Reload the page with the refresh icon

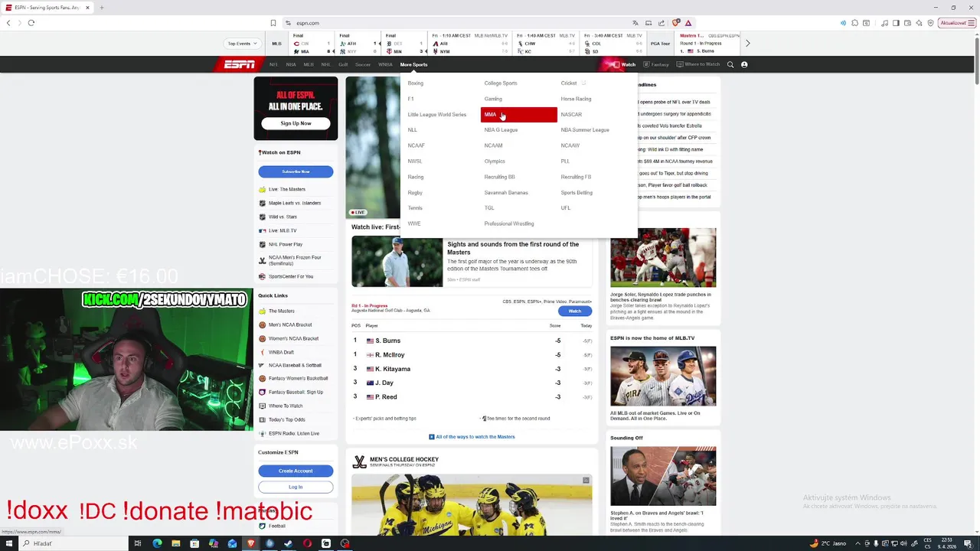[x=31, y=23]
